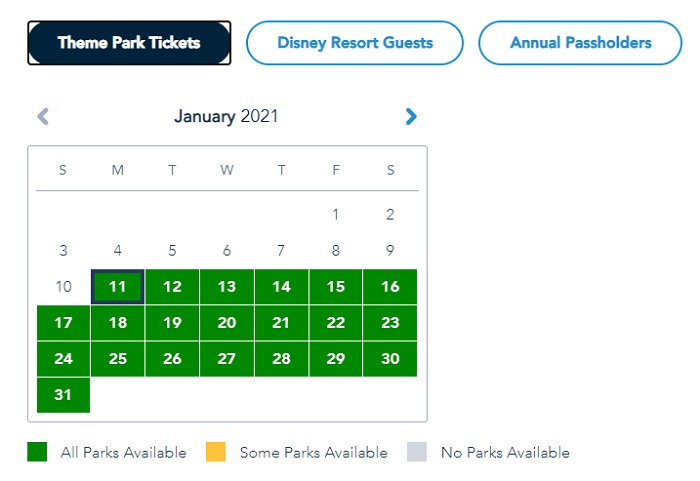The width and height of the screenshot is (700, 481).
Task: Select January 11 on the calendar
Action: click(x=118, y=287)
